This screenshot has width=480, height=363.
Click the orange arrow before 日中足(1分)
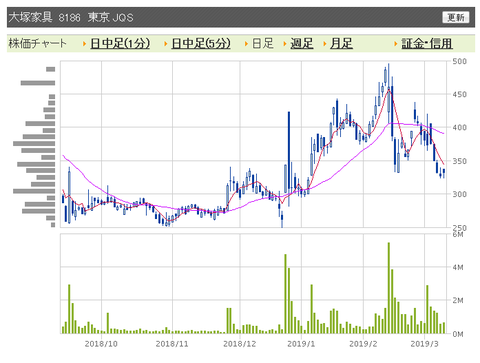click(85, 44)
